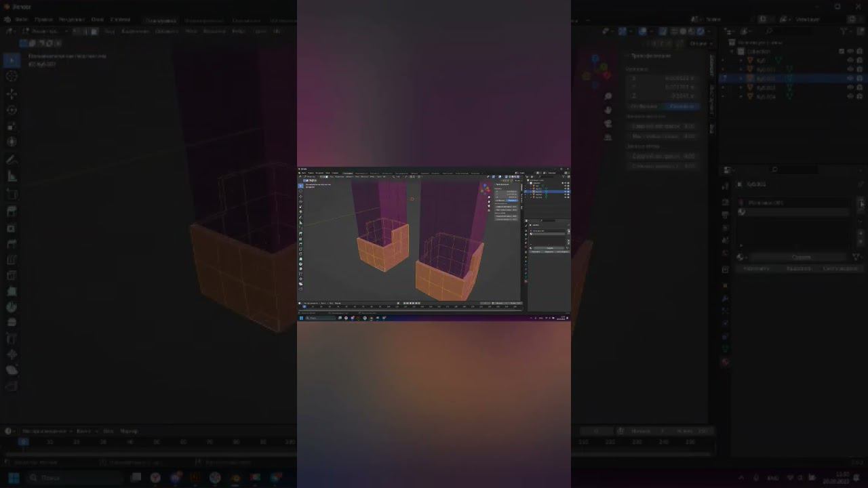The height and width of the screenshot is (488, 868).
Task: Select the Edge Slide tool in sharp Blender window
Action: coord(301,274)
